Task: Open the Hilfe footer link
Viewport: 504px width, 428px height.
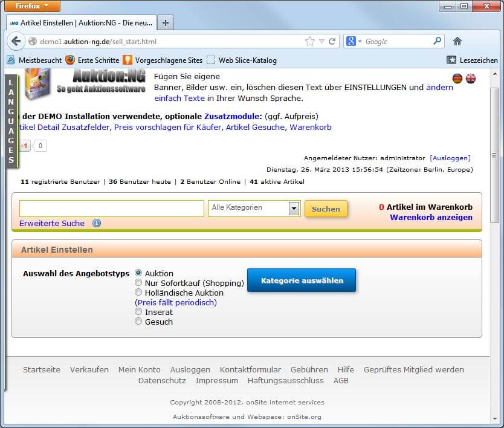Action: tap(346, 369)
